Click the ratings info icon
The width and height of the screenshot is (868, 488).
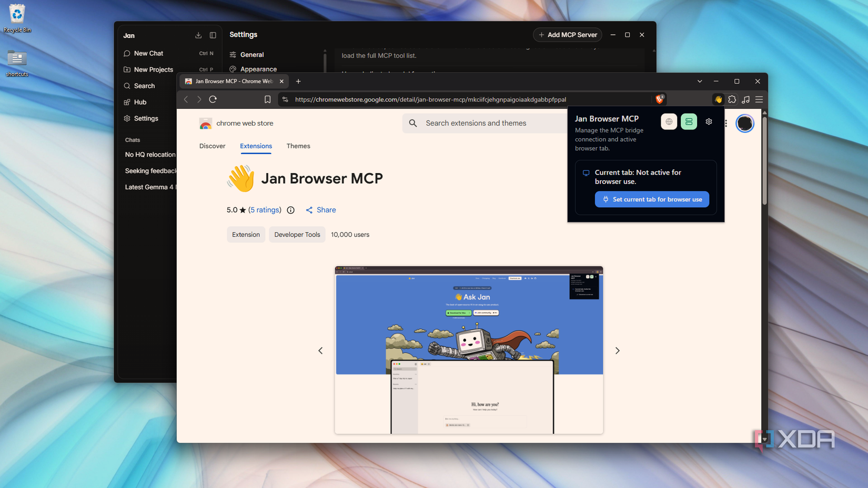(290, 210)
